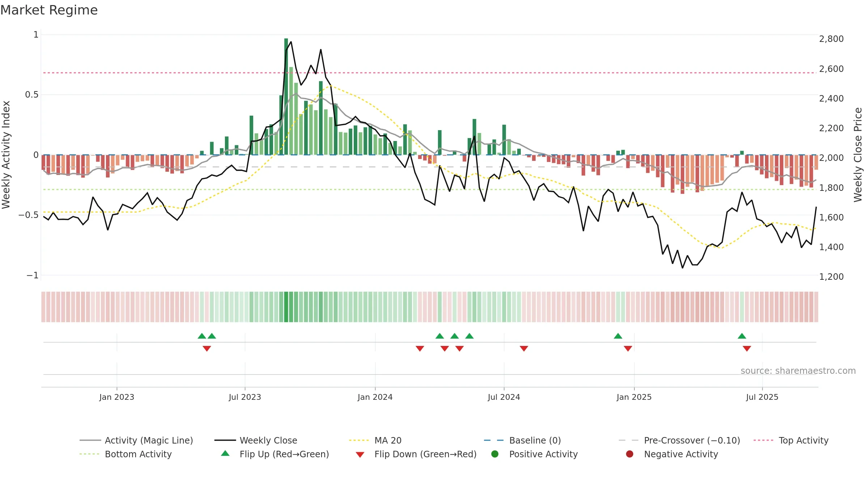The width and height of the screenshot is (868, 488).
Task: Click the Flip Down marker nearest Jan 2025
Action: pos(628,348)
